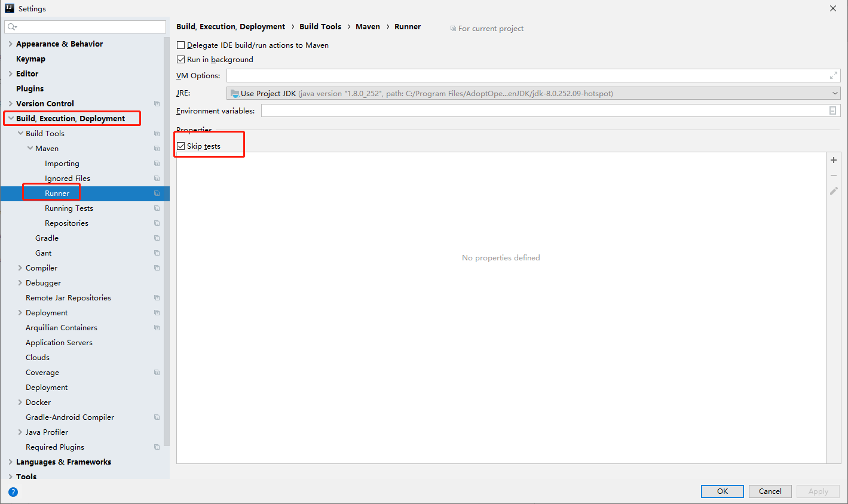The height and width of the screenshot is (504, 848).
Task: Open Repositories under Maven
Action: tap(66, 223)
